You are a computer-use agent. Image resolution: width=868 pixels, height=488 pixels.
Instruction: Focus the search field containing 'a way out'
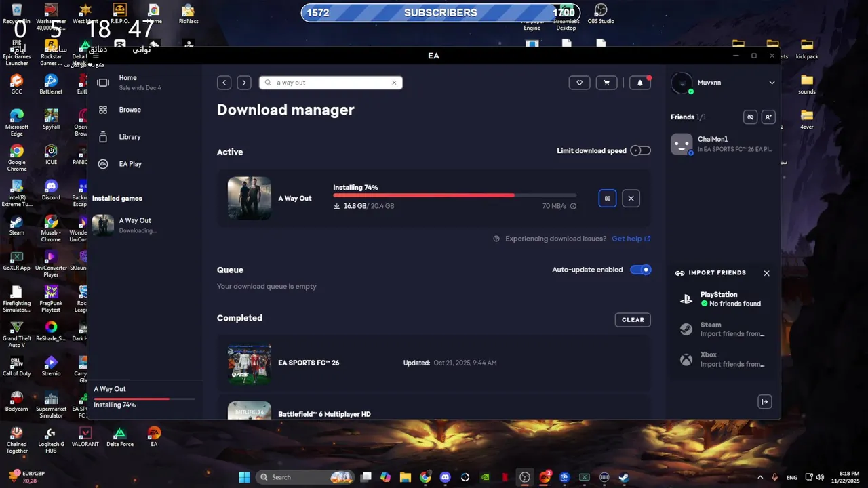[331, 83]
